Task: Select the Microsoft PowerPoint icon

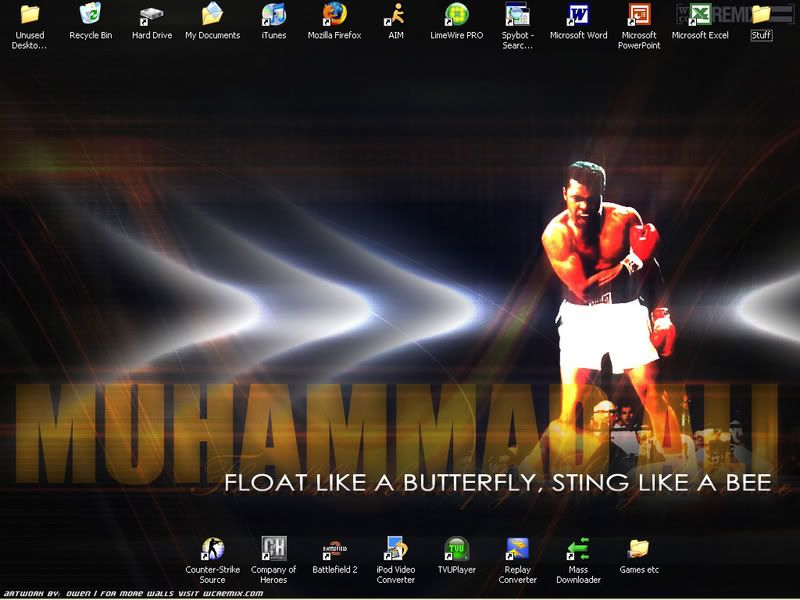Action: pos(638,15)
